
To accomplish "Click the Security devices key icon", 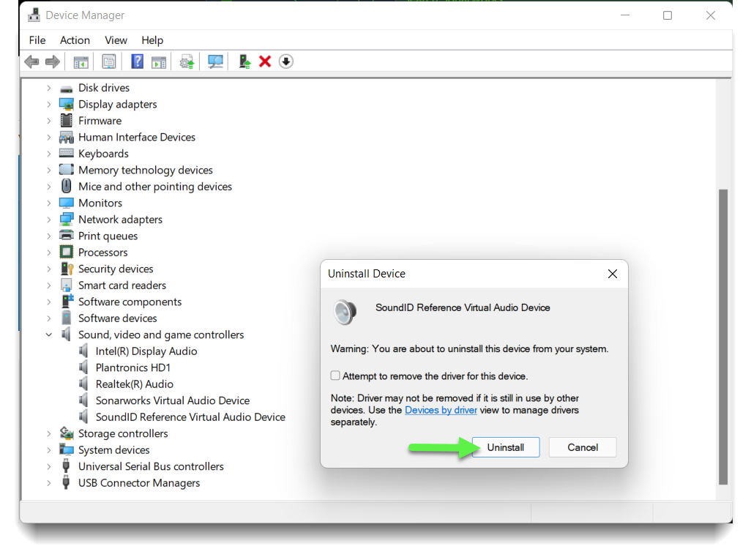I will (x=67, y=269).
